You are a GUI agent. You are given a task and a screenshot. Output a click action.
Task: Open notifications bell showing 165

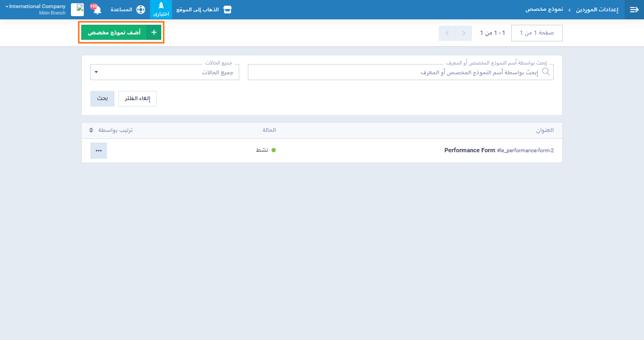97,10
